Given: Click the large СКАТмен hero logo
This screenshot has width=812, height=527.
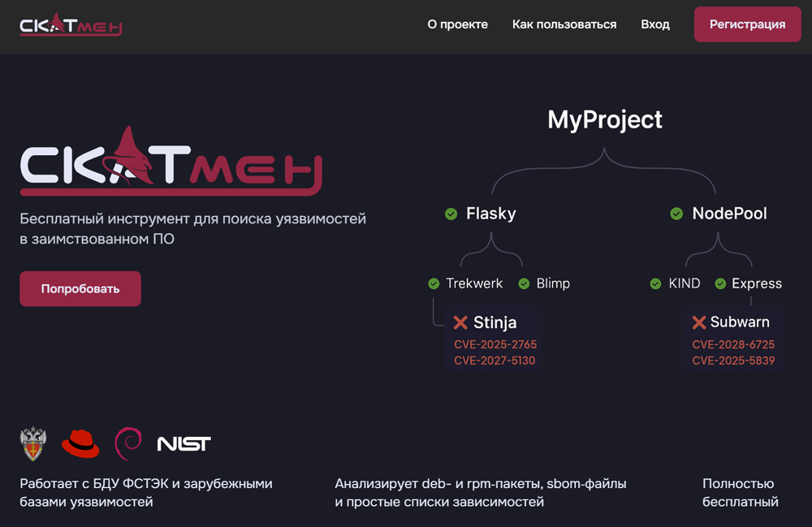Looking at the screenshot, I should coord(171,162).
